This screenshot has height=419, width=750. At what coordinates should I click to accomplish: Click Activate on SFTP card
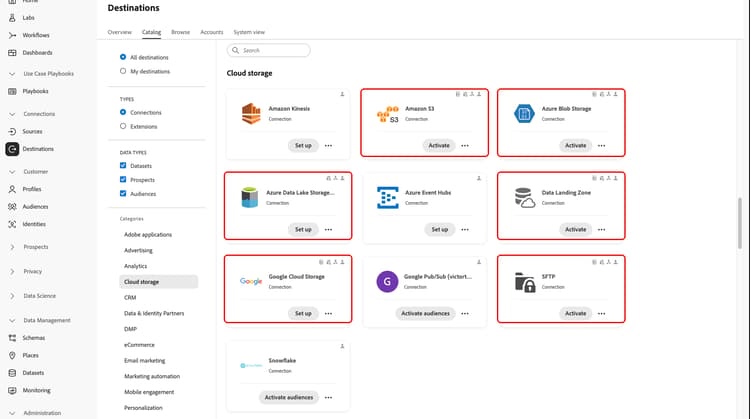point(575,313)
